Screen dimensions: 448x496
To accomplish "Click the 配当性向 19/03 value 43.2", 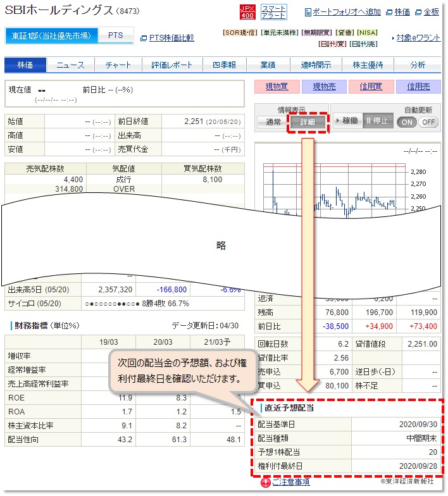I will point(125,439).
